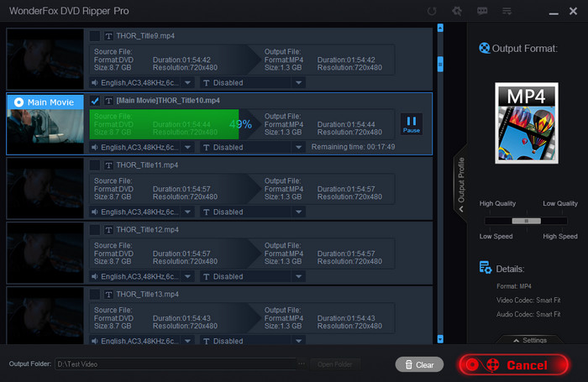This screenshot has height=382, width=588.
Task: Click the Remaining time: 00:17:49 text
Action: coord(353,147)
